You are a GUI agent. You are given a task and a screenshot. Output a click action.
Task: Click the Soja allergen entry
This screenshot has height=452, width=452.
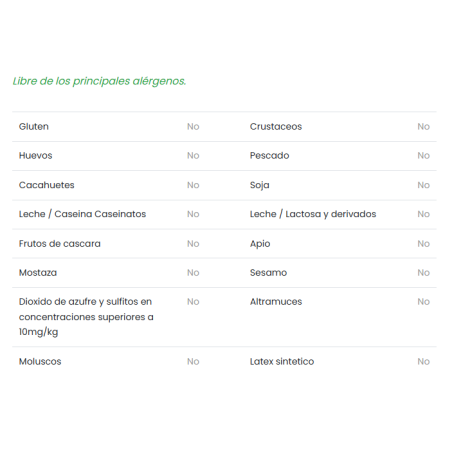260,185
